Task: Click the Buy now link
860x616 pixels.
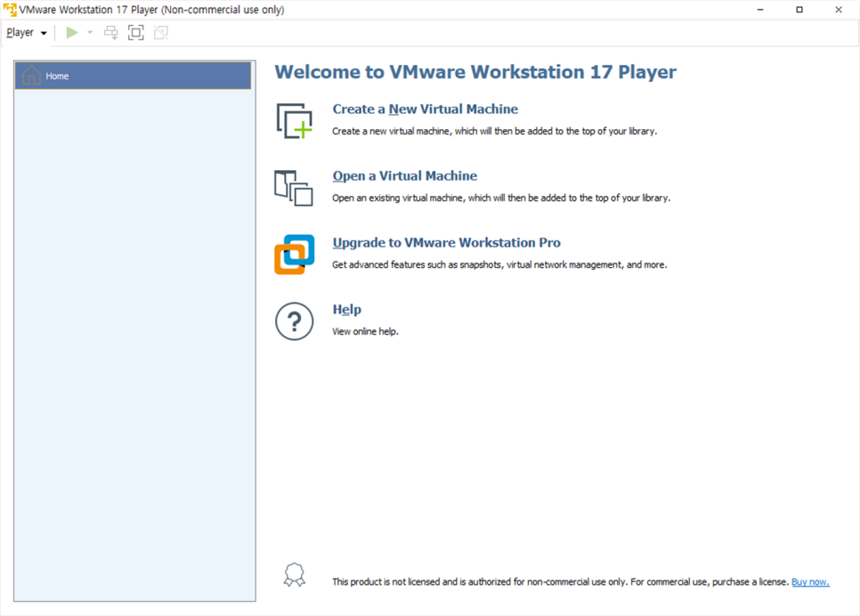Action: 810,582
